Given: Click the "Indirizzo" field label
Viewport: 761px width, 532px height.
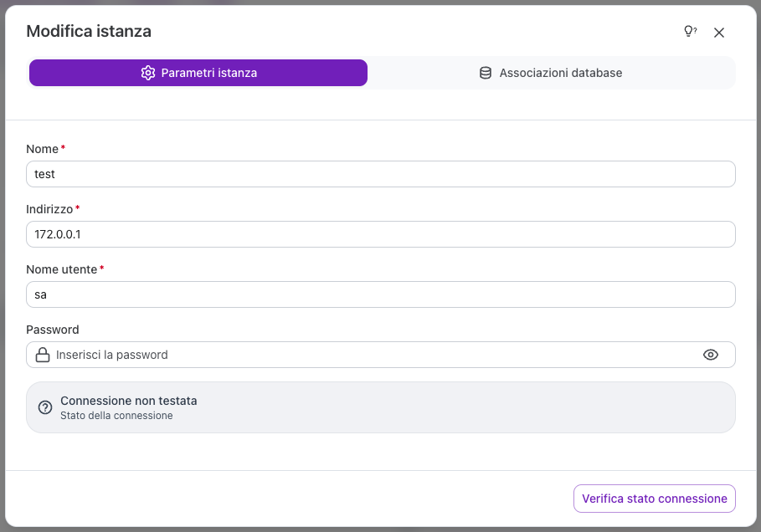Looking at the screenshot, I should pos(49,209).
